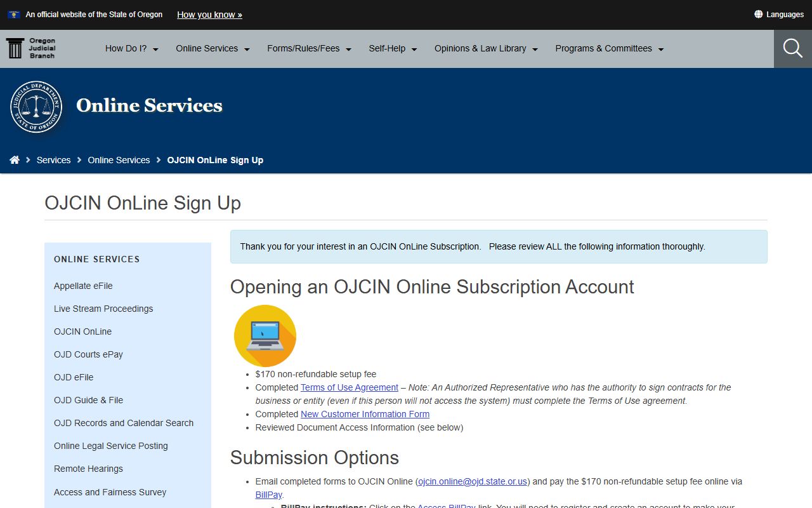Expand the Online Services dropdown menu

[213, 48]
